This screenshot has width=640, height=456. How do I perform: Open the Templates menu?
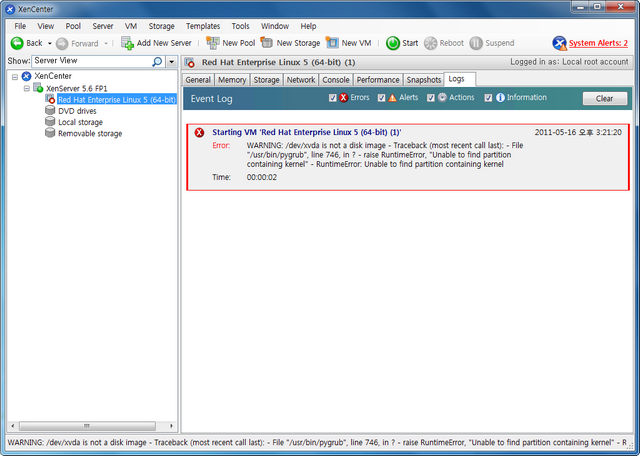coord(203,26)
